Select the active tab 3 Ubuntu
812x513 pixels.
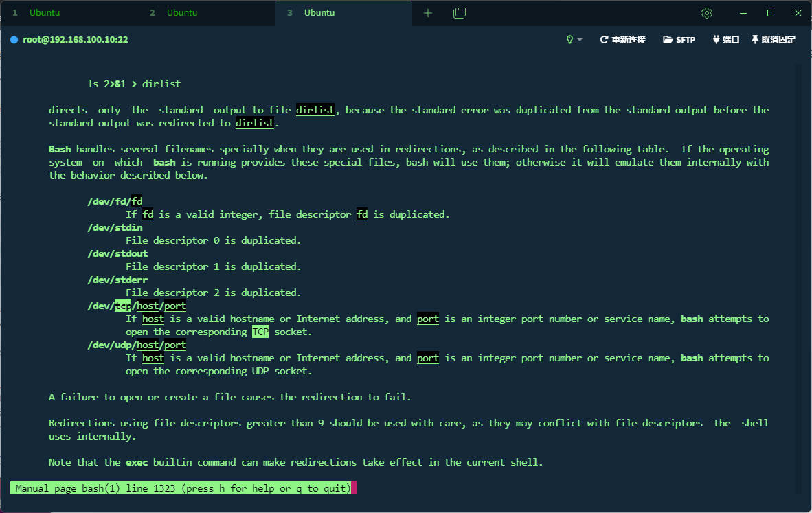343,13
